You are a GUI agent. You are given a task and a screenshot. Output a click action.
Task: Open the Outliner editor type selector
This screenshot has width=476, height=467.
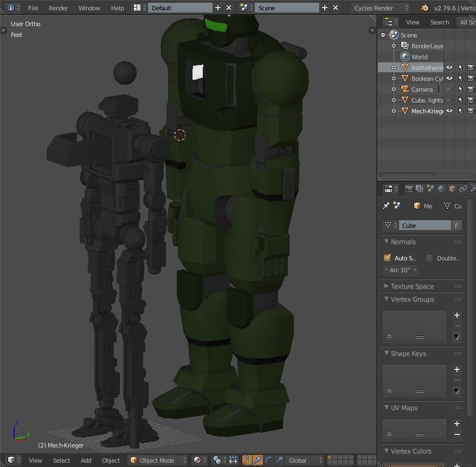point(391,22)
